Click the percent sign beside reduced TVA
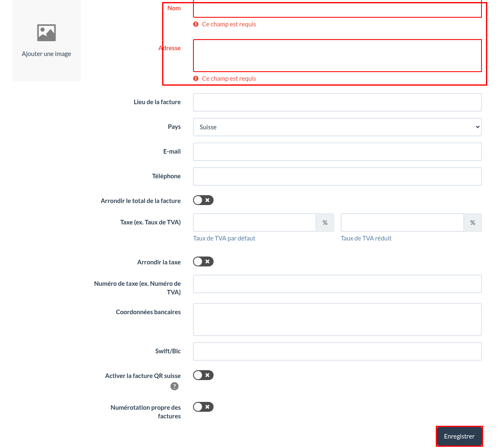 tap(473, 222)
